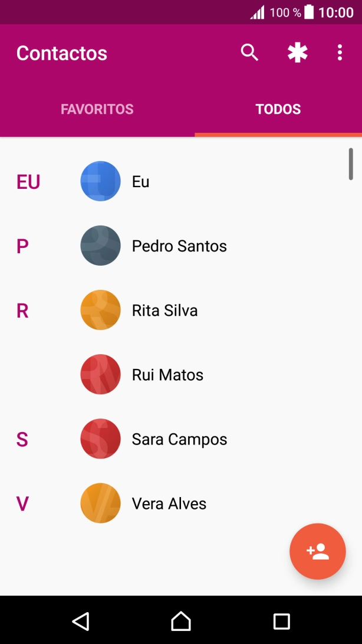Tap Vera Alves's orange avatar
362x644 pixels.
pos(100,504)
